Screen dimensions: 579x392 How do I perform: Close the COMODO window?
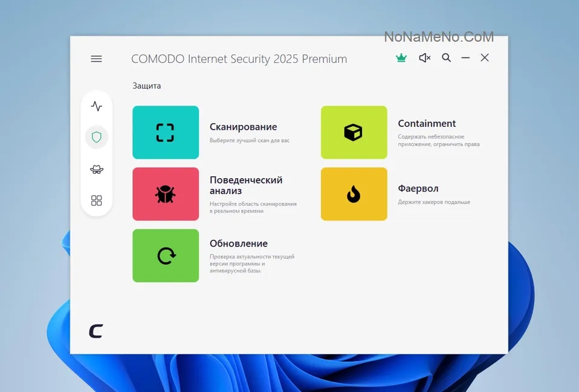pyautogui.click(x=485, y=57)
